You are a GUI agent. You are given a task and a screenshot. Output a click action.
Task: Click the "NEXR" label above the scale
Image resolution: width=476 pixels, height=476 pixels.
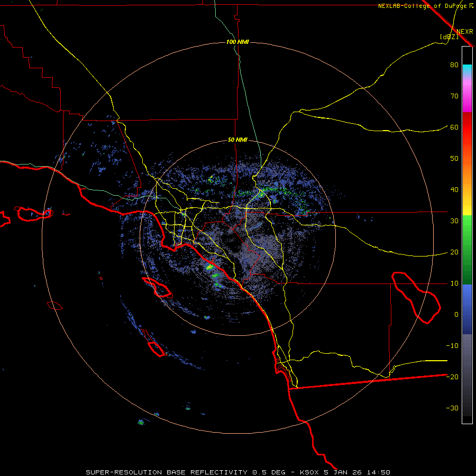coord(465,32)
